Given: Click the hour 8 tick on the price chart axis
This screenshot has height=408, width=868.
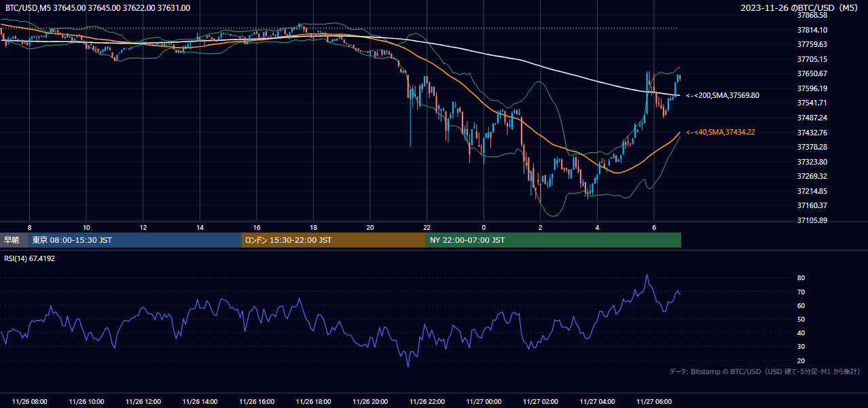Looking at the screenshot, I should [x=30, y=226].
